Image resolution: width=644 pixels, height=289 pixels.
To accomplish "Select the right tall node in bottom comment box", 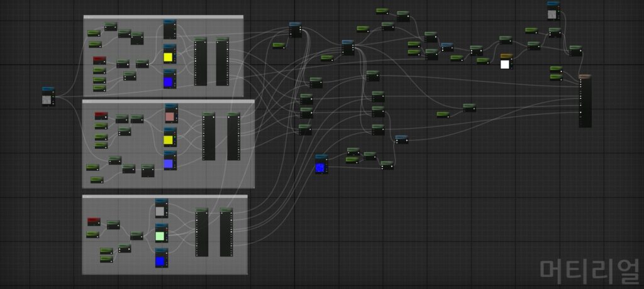I will [x=226, y=232].
